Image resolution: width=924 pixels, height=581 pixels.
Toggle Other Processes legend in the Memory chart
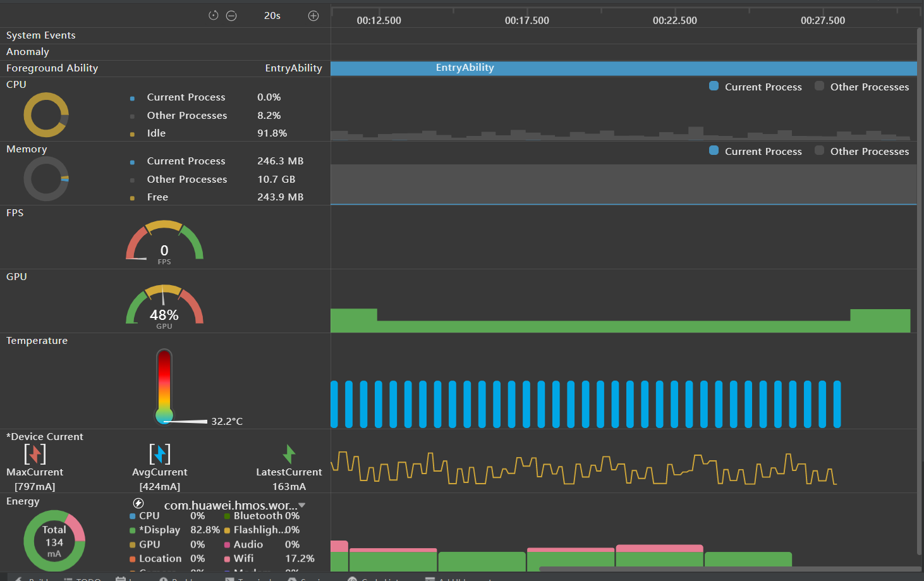pyautogui.click(x=862, y=151)
